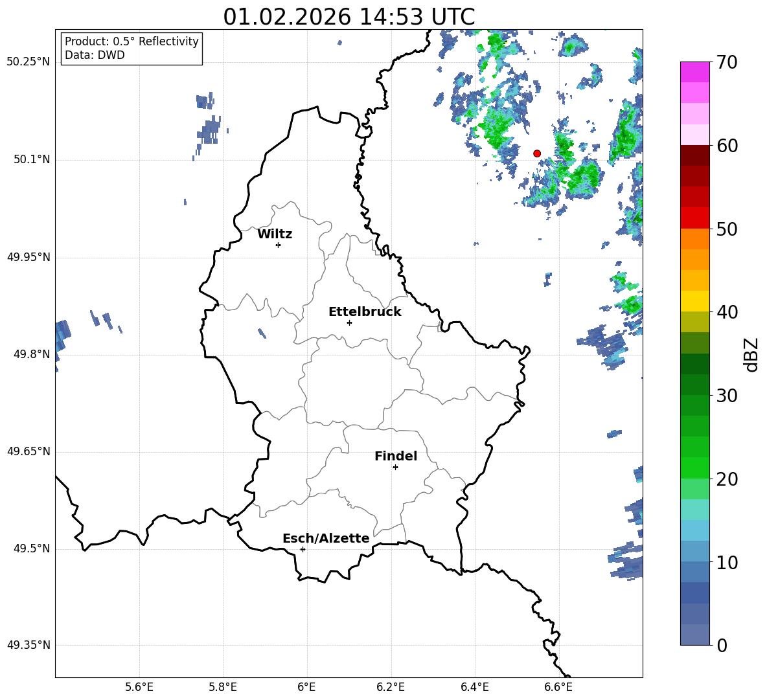The image size is (767, 700).
Task: Click the 49.95°N latitude label
Action: (28, 256)
